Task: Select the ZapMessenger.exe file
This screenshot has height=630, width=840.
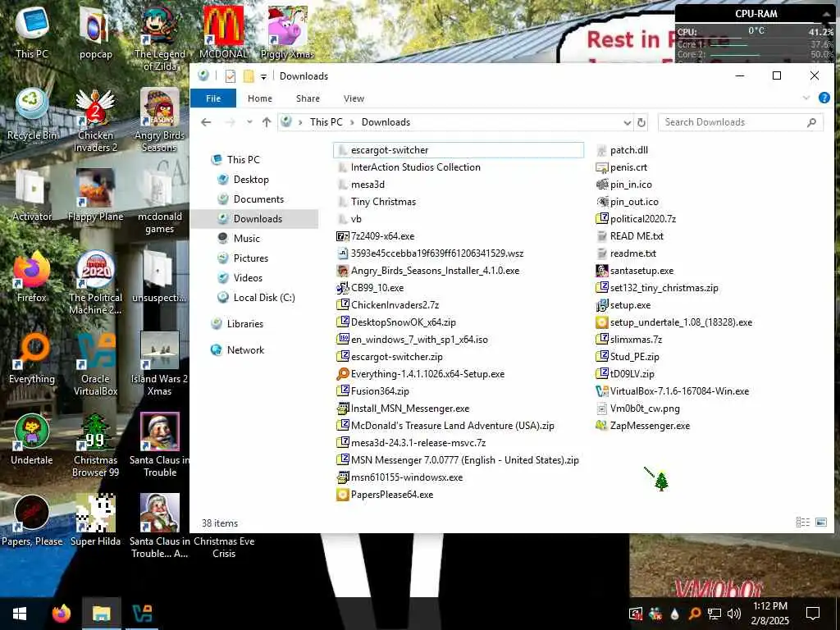Action: click(x=650, y=426)
